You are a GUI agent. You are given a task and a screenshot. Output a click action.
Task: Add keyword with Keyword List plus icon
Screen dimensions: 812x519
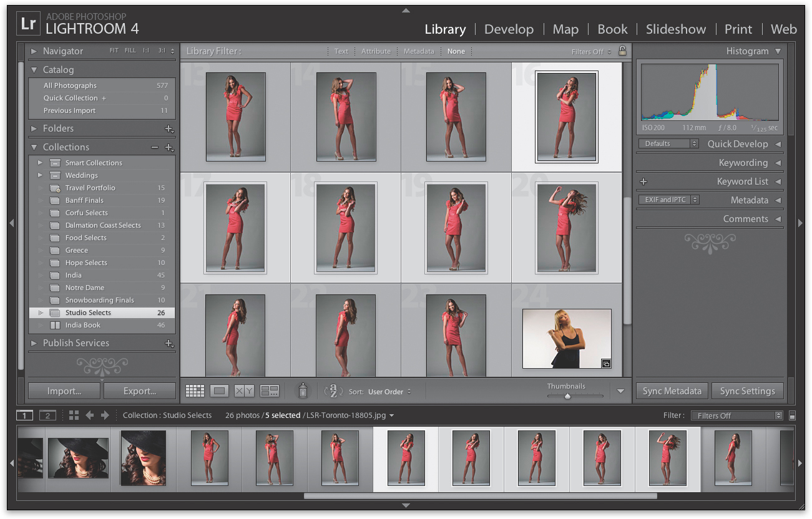[x=643, y=182]
